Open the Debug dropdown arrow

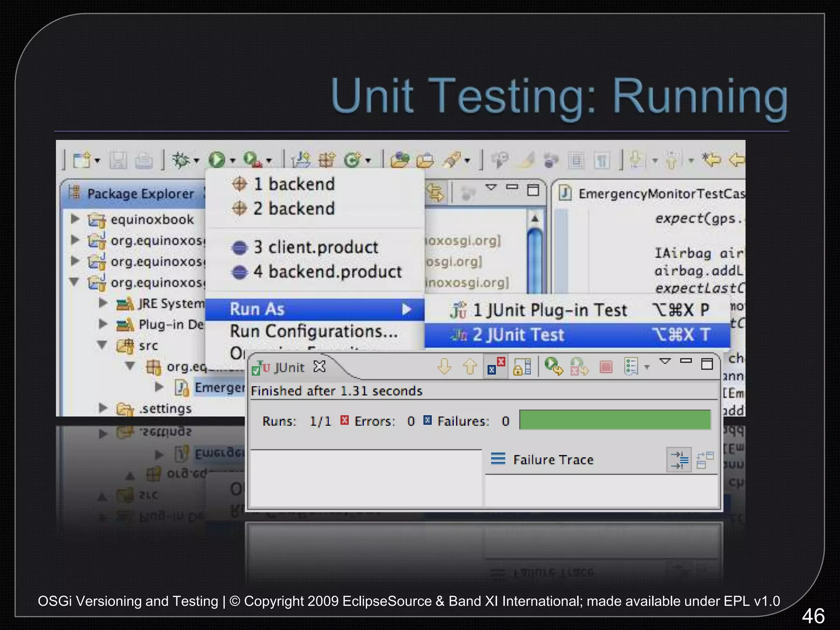(x=196, y=160)
